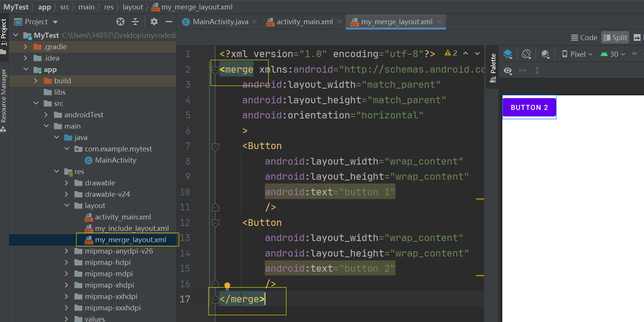
Task: Open night mode preview icon
Action: click(x=546, y=54)
